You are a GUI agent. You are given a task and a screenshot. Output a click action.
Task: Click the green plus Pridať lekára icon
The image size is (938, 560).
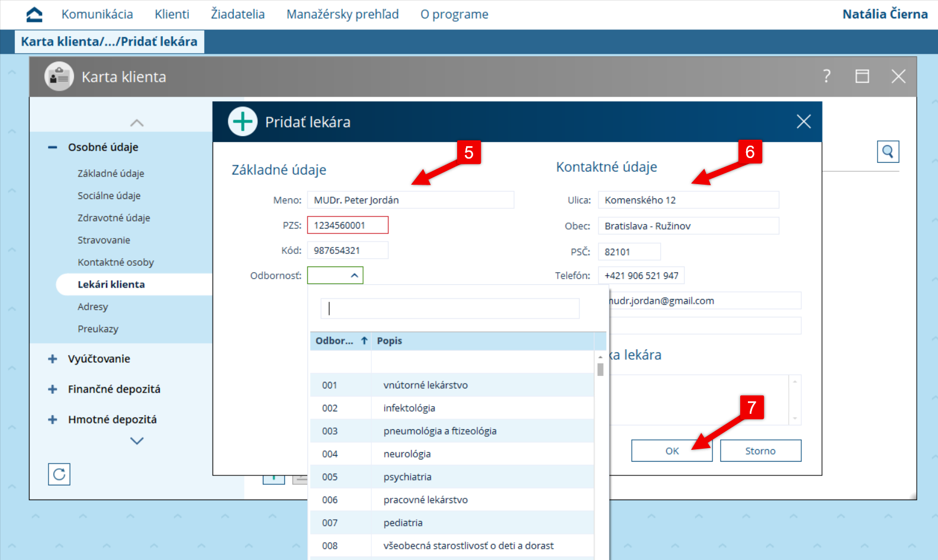243,122
